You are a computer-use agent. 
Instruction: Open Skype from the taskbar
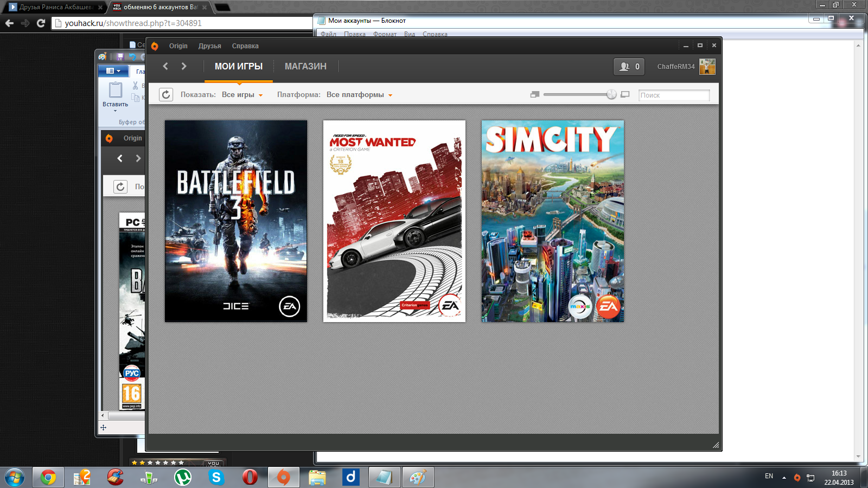216,478
